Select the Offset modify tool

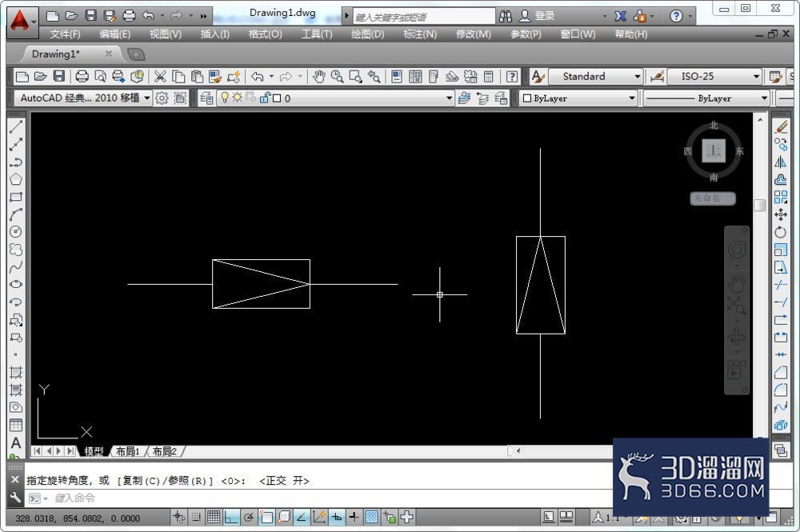[781, 179]
